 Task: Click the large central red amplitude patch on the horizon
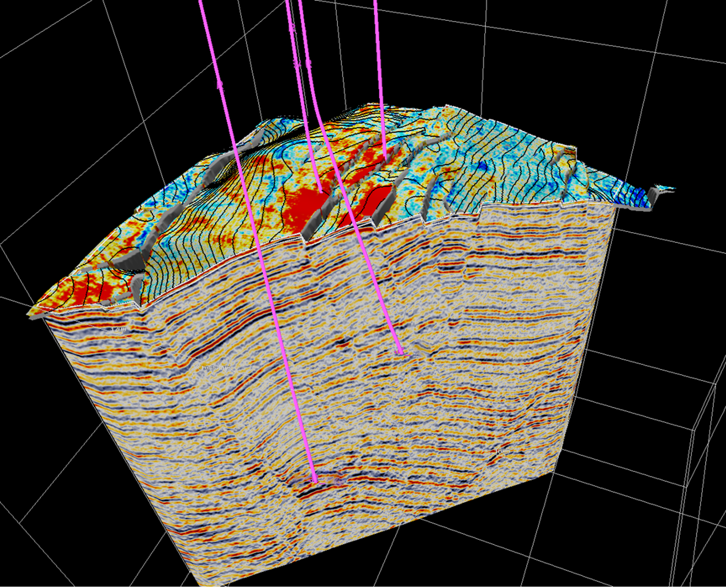tap(301, 205)
